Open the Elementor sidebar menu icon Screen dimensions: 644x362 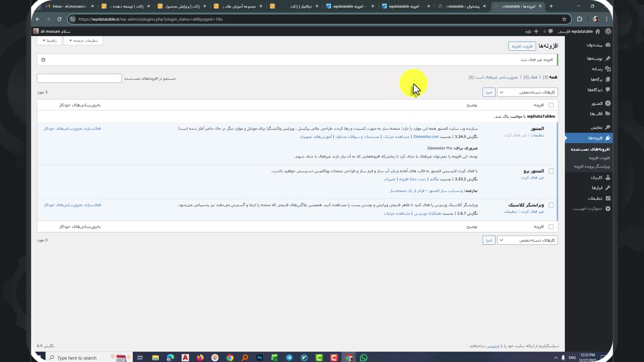click(608, 104)
